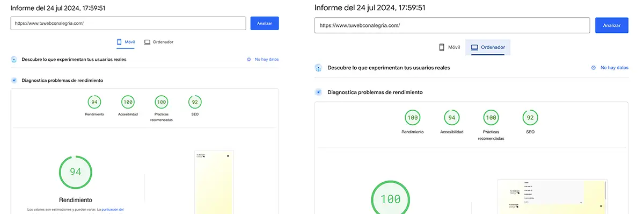Click the 'No hay datos' link in left report

tap(267, 59)
